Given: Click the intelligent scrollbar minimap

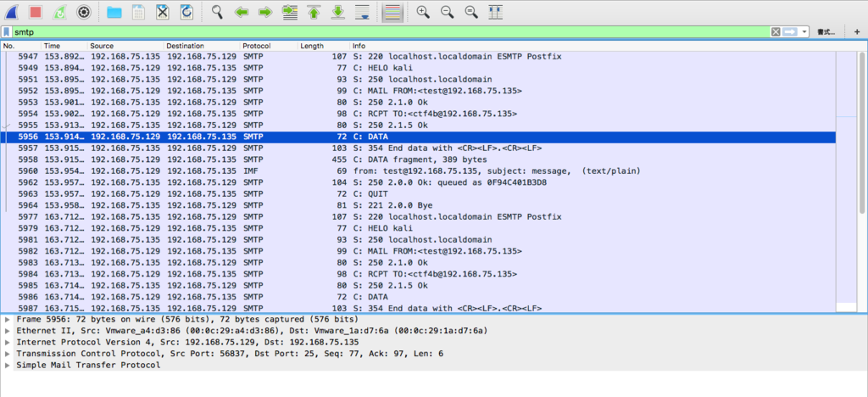Looking at the screenshot, I should tap(847, 182).
